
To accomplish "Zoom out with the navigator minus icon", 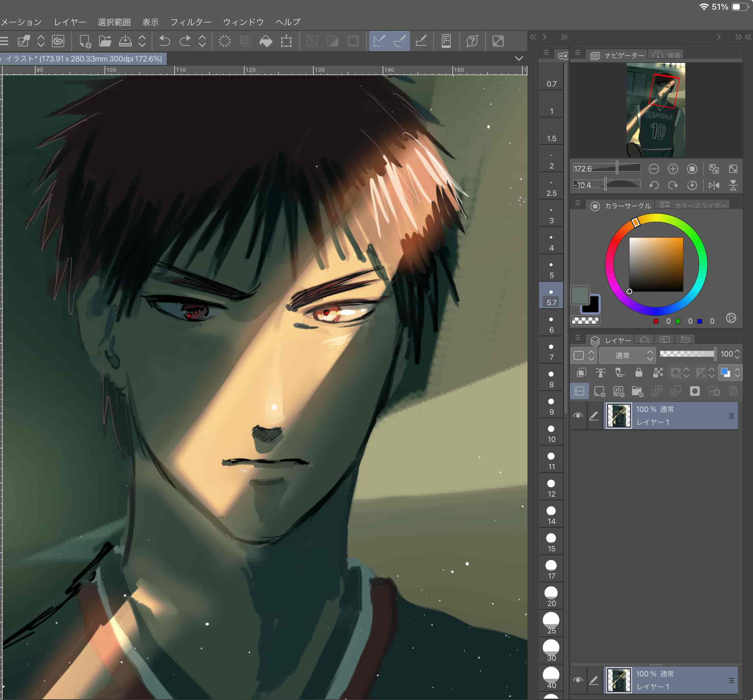I will tap(654, 169).
